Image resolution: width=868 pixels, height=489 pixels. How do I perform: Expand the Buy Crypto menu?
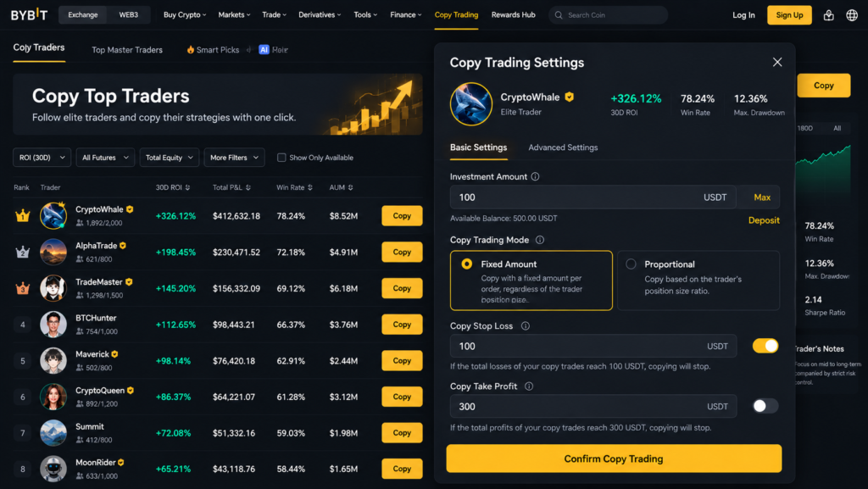184,15
